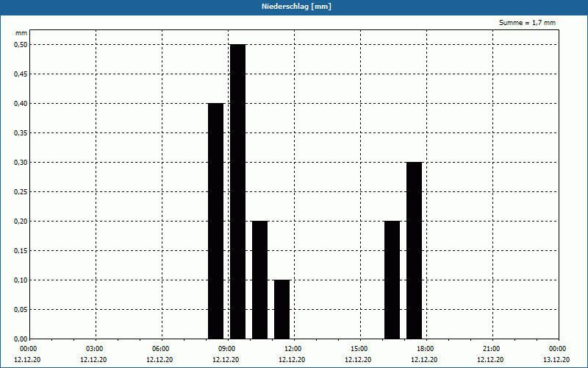Image resolution: width=588 pixels, height=368 pixels.
Task: Click the 0,45 y-axis value
Action: (x=21, y=74)
